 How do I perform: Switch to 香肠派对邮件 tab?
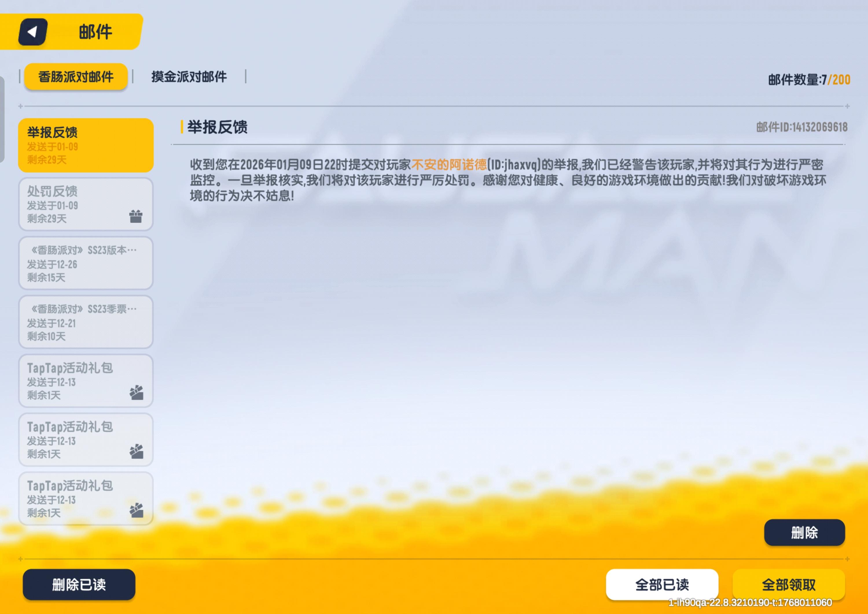pyautogui.click(x=76, y=77)
